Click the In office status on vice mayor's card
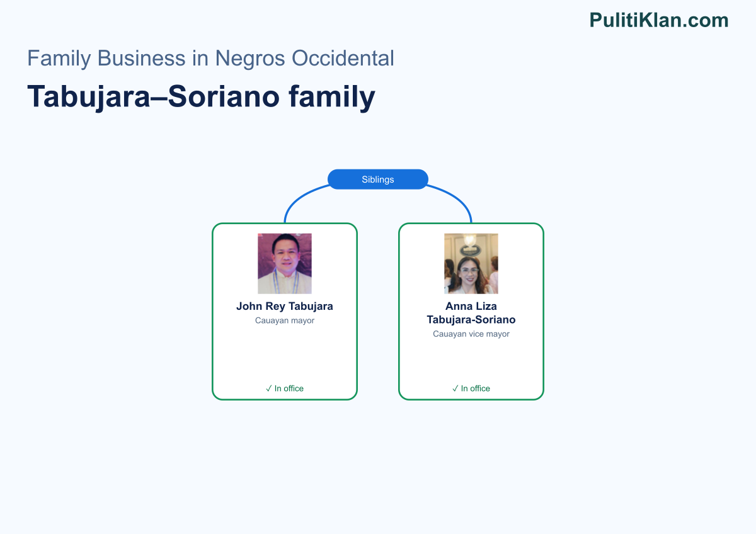Image resolution: width=756 pixels, height=534 pixels. click(x=471, y=389)
